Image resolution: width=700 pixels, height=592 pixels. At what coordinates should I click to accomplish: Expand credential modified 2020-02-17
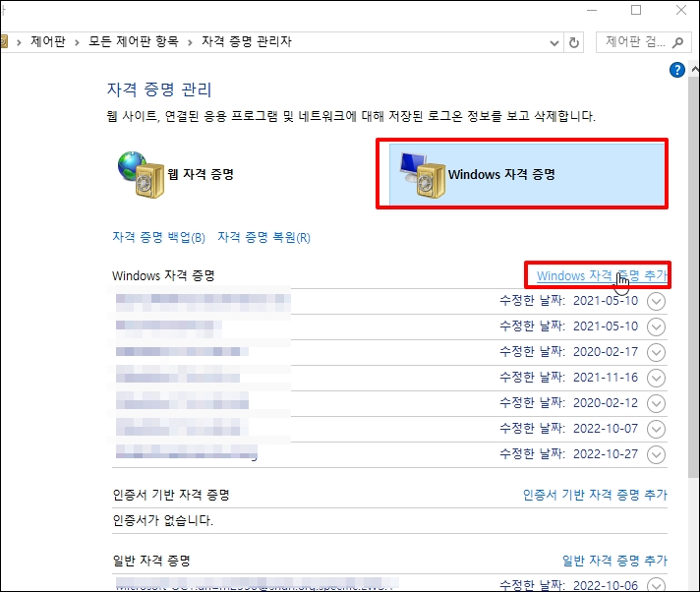pyautogui.click(x=656, y=352)
